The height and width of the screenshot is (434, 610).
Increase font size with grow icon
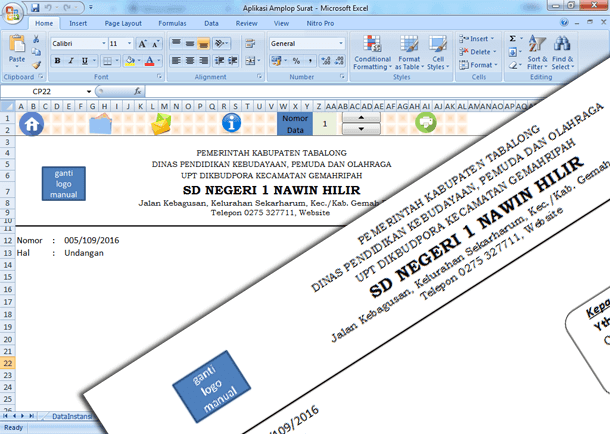coord(142,44)
